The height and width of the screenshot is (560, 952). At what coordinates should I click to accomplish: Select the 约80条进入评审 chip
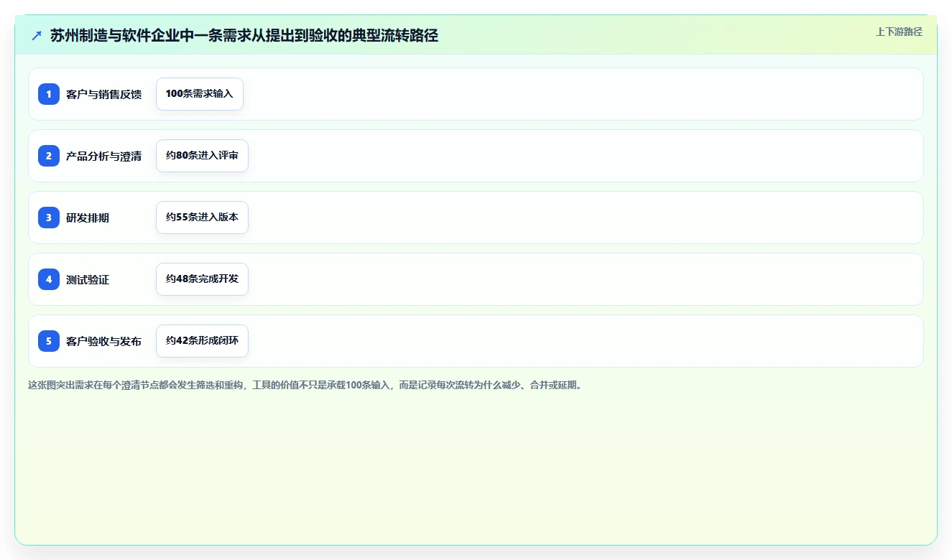pos(202,156)
